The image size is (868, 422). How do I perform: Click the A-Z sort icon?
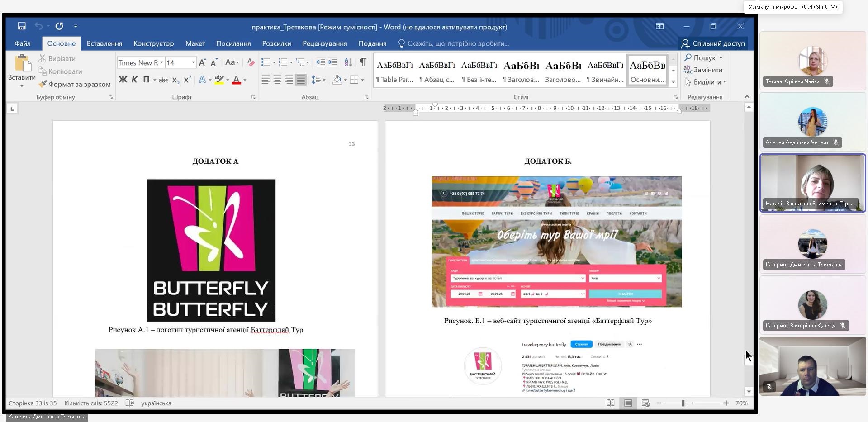click(348, 62)
